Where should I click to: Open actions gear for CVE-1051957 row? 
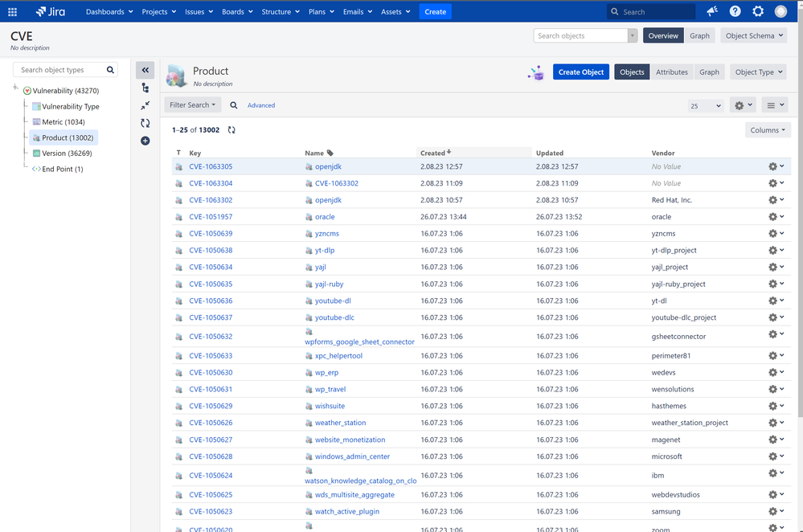(776, 217)
